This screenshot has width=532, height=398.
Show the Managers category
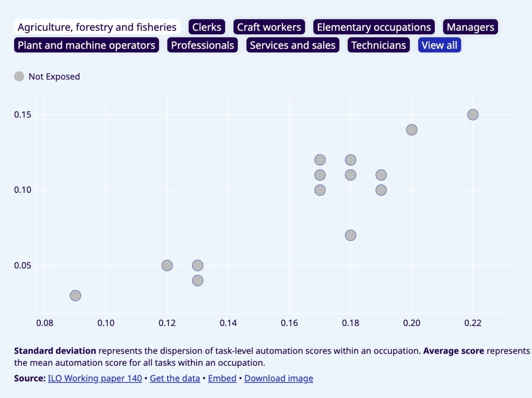pos(470,27)
